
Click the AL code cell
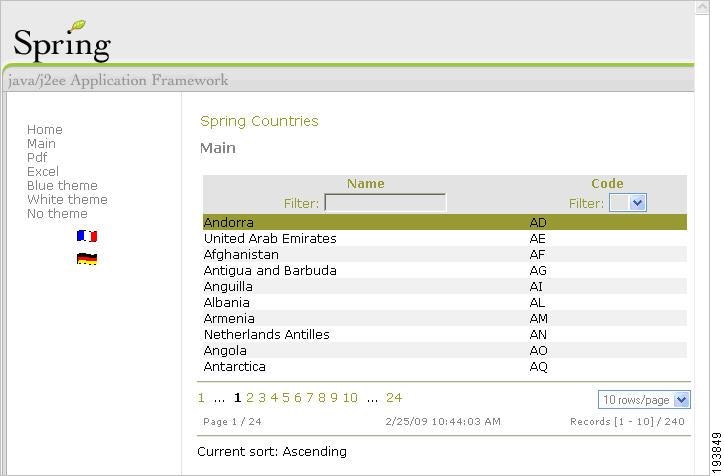click(537, 302)
